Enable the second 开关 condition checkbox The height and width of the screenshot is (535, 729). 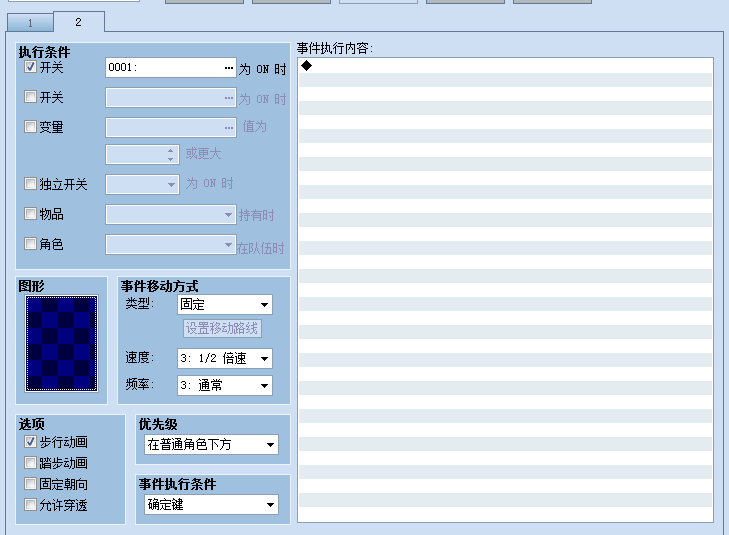[30, 97]
